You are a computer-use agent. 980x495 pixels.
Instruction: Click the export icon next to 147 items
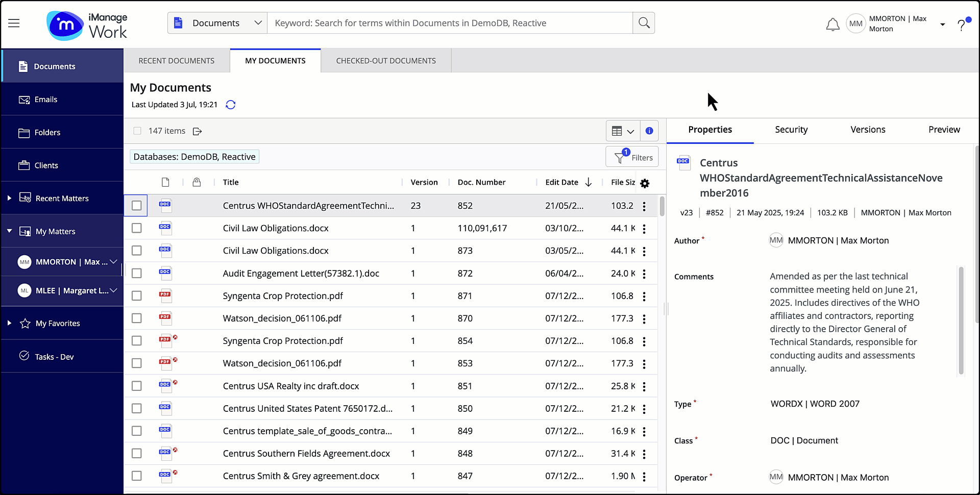[x=198, y=131]
